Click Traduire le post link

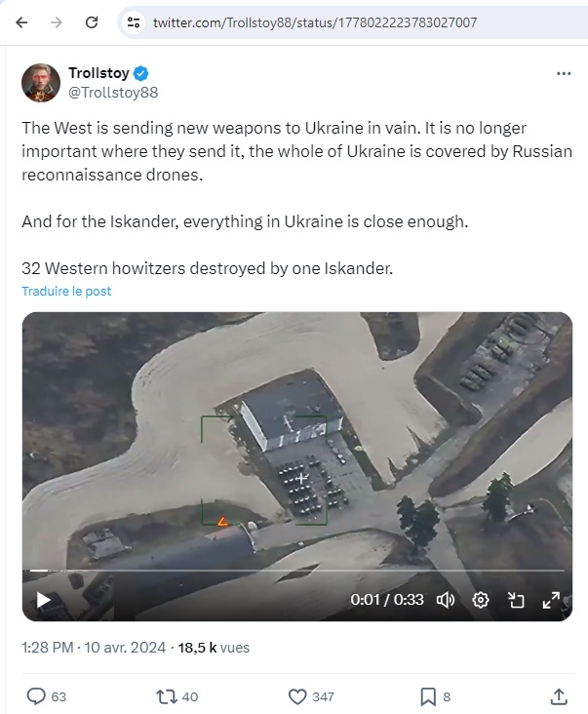click(66, 292)
